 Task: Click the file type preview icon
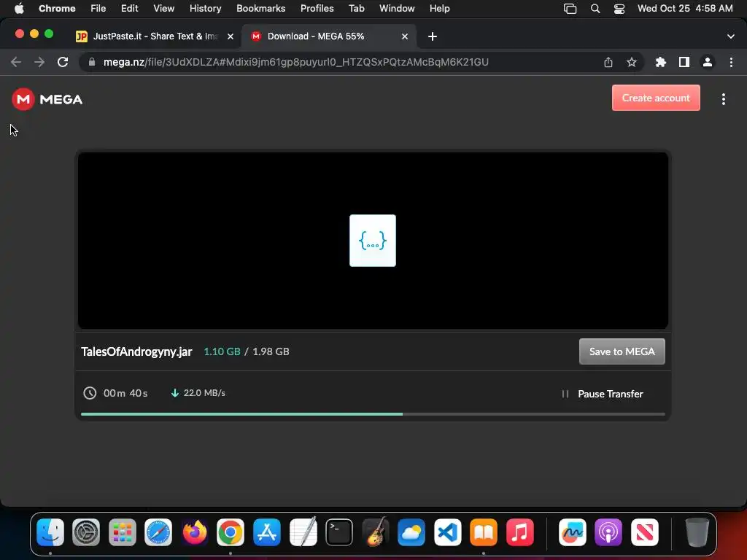point(373,241)
